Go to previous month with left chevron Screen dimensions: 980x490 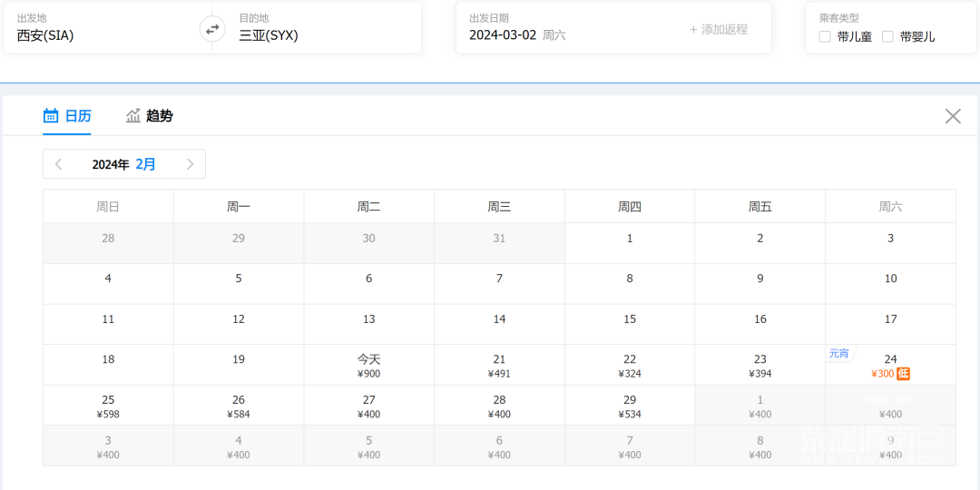tap(59, 164)
